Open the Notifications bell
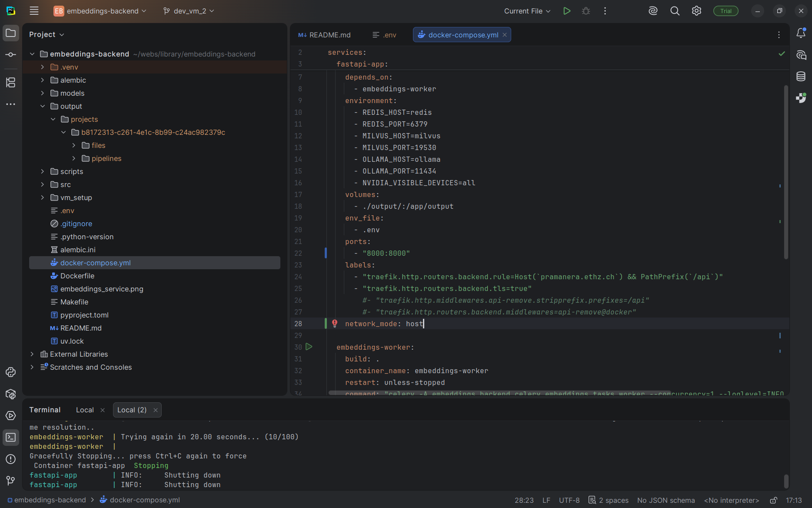Image resolution: width=812 pixels, height=508 pixels. [801, 33]
